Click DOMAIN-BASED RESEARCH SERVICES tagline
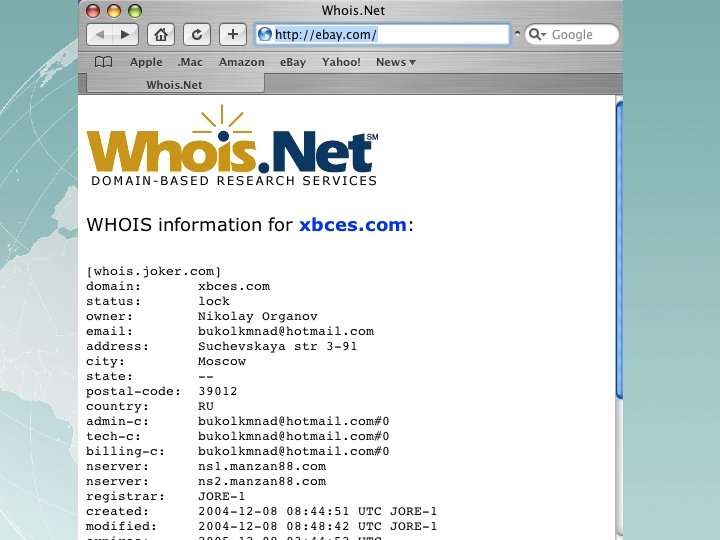The width and height of the screenshot is (720, 540). pos(234,181)
